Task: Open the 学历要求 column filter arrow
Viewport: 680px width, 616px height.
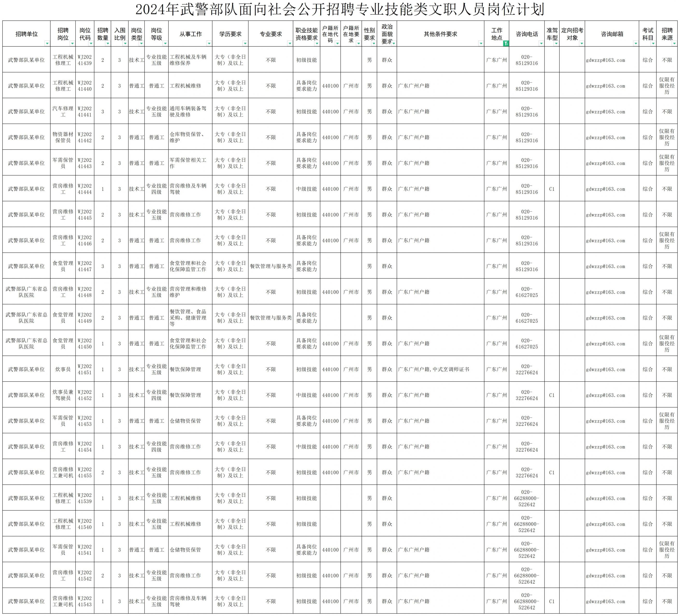Action: pos(245,44)
